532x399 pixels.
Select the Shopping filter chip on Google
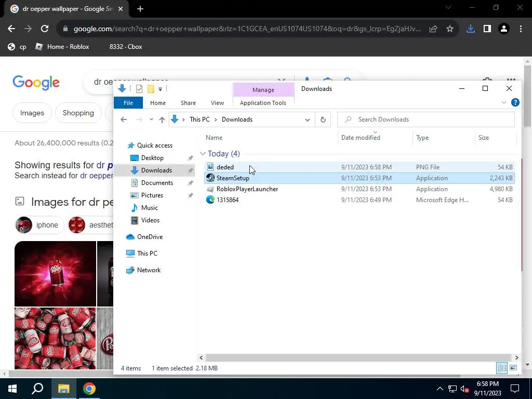point(78,113)
